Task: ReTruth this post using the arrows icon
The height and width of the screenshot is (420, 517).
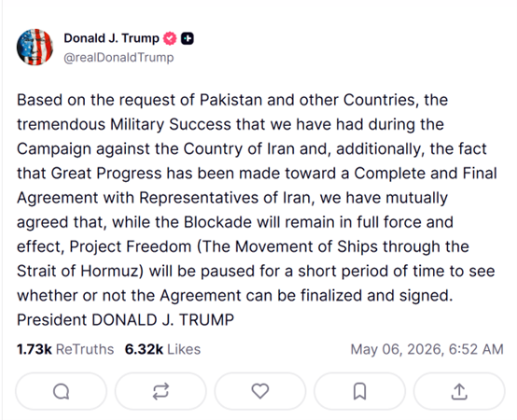Action: tap(161, 391)
